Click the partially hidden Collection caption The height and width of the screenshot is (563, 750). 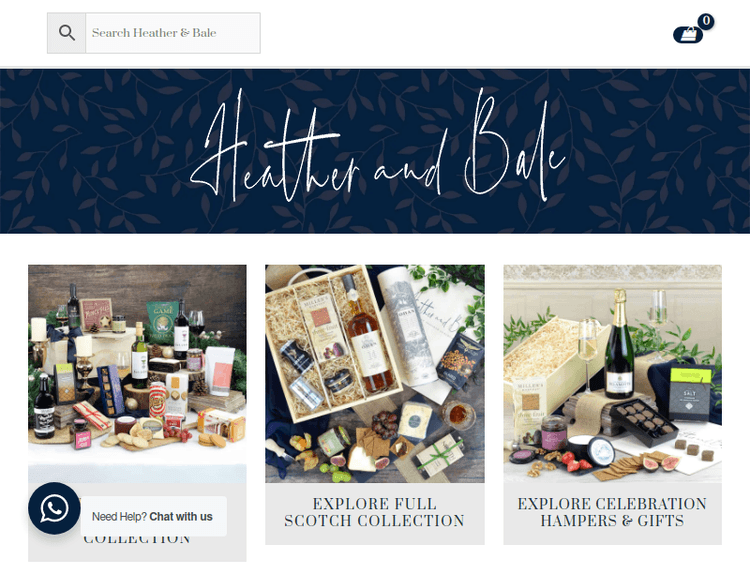(137, 540)
